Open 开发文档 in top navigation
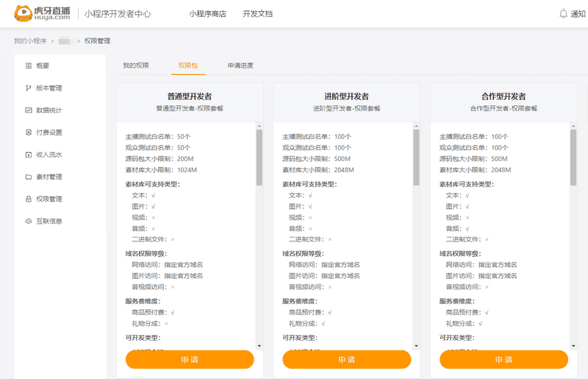This screenshot has width=588, height=379. 257,14
